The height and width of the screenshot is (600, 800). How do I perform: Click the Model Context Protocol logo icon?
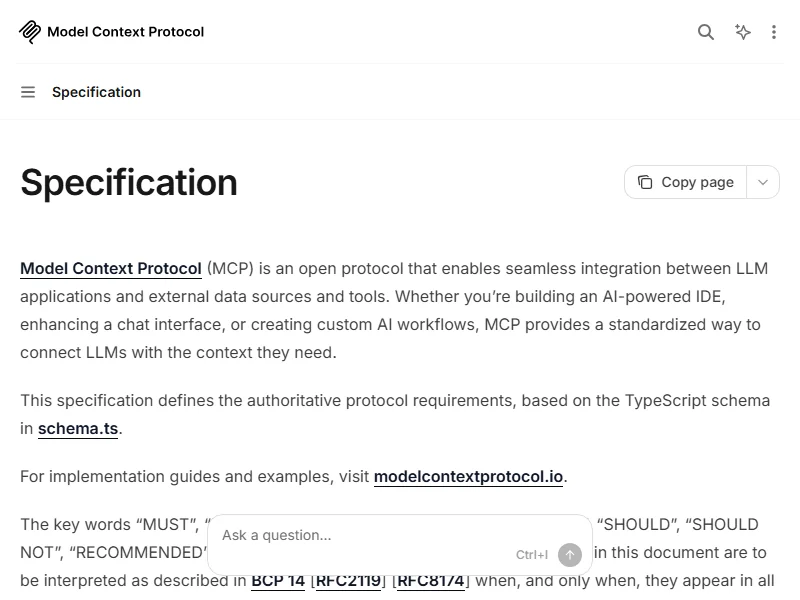tap(30, 32)
